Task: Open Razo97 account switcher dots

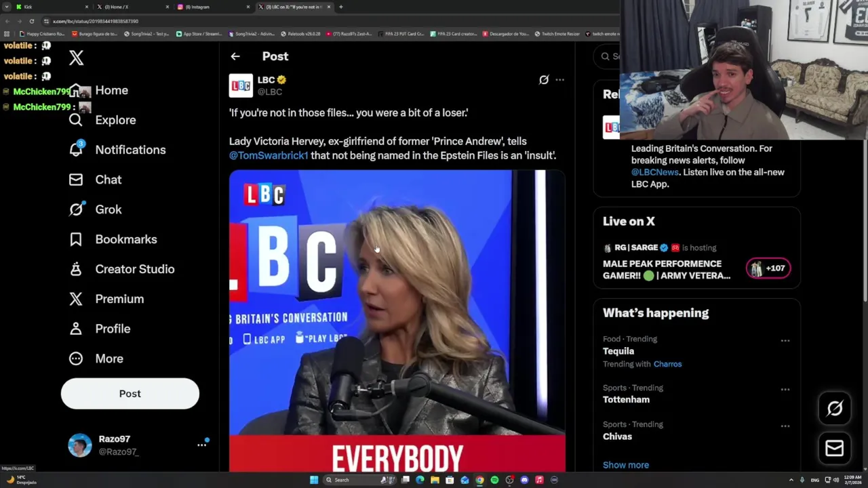Action: pyautogui.click(x=201, y=445)
